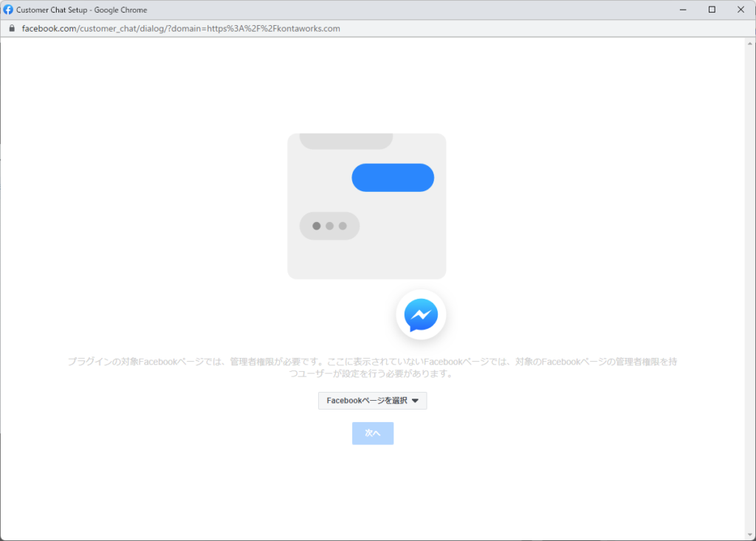Maximize the Customer Chat Setup window

712,10
